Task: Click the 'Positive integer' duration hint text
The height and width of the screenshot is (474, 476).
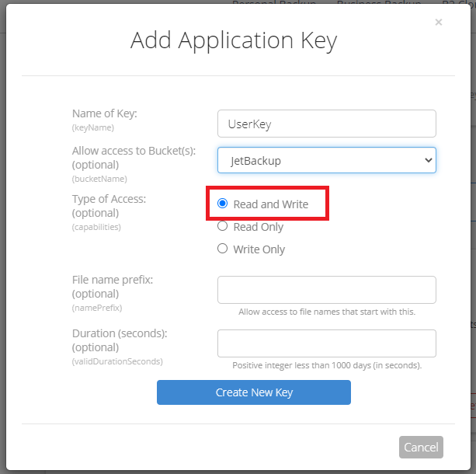Action: (326, 365)
